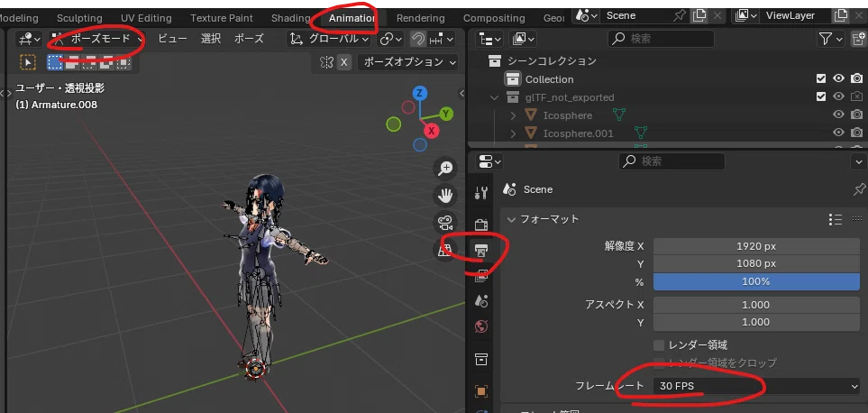Image resolution: width=868 pixels, height=413 pixels.
Task: Adjust resolution percentage 100% slider
Action: (x=757, y=281)
